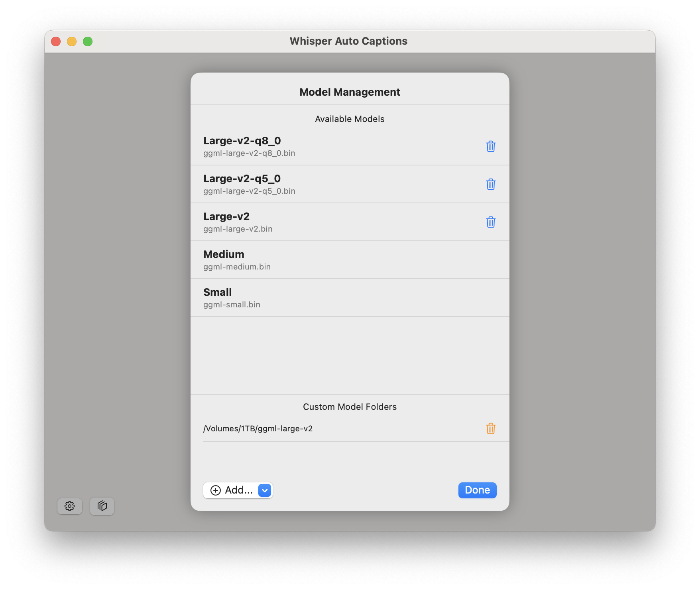The image size is (700, 590).
Task: Select the Large-v2-q8_0 model row
Action: coord(350,146)
